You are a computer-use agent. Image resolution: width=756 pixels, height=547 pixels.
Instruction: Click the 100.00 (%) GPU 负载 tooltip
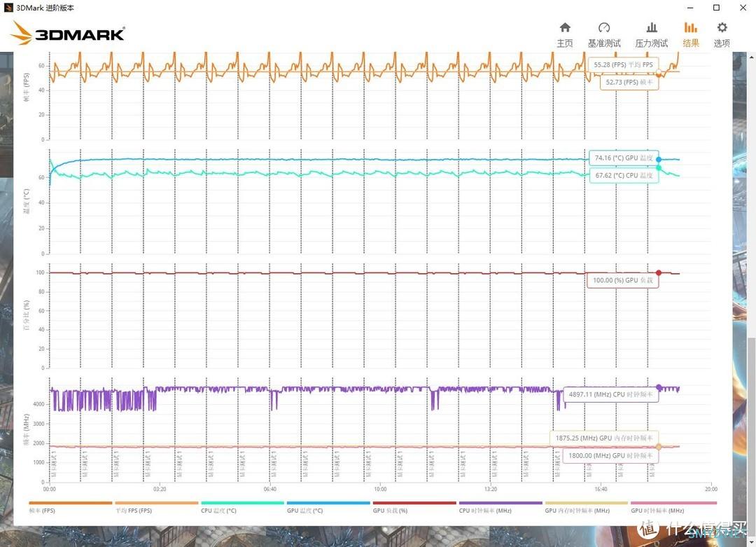622,280
